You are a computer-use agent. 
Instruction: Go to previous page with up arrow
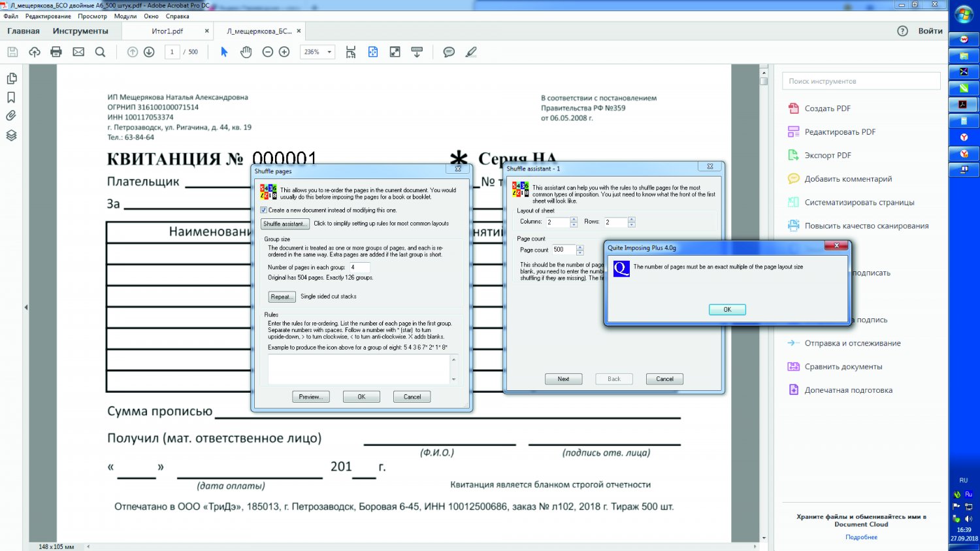coord(133,52)
